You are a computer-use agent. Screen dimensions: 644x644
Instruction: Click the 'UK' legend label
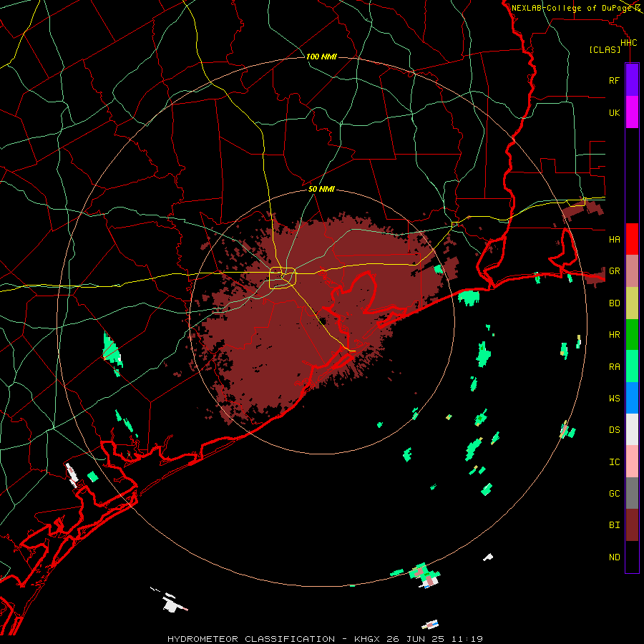[x=614, y=112]
